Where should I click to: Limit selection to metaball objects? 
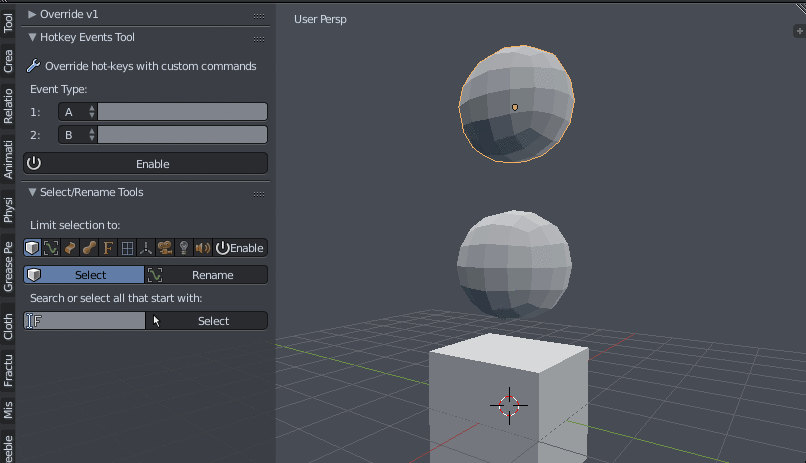click(89, 248)
